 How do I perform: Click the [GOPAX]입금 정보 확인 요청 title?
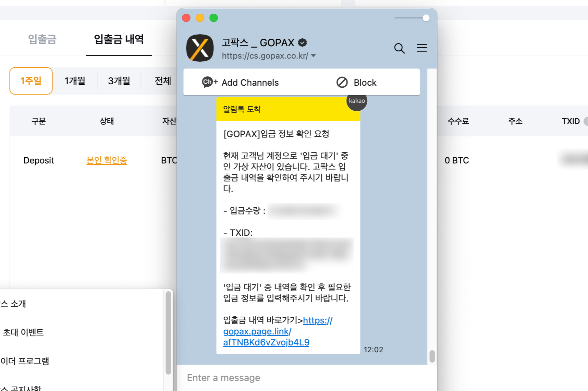click(x=276, y=134)
